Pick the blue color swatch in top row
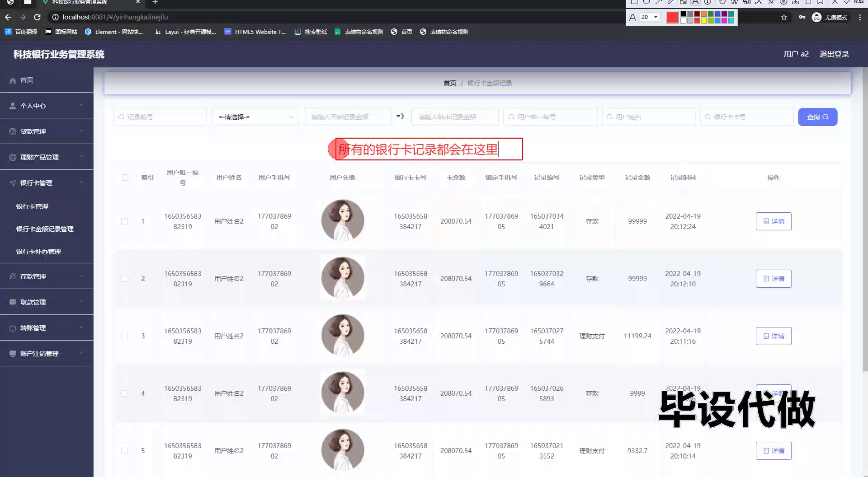Viewport: 868px width, 477px height. 717,14
